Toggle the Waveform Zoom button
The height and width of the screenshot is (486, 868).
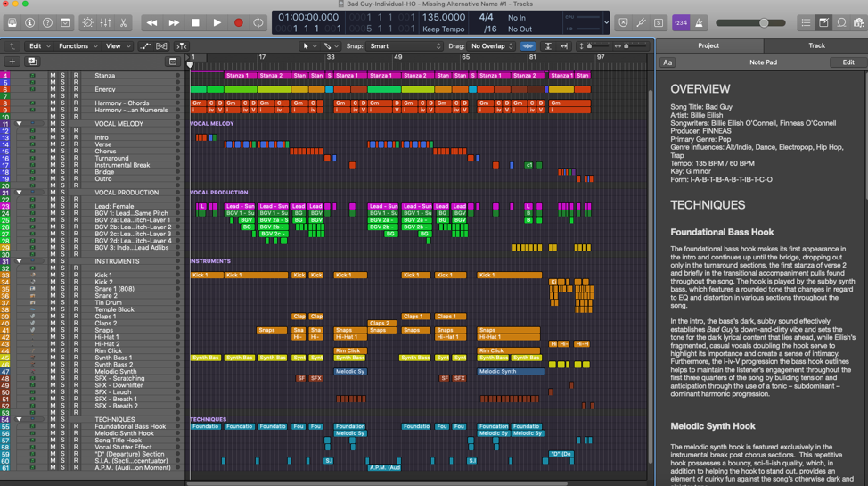click(528, 46)
